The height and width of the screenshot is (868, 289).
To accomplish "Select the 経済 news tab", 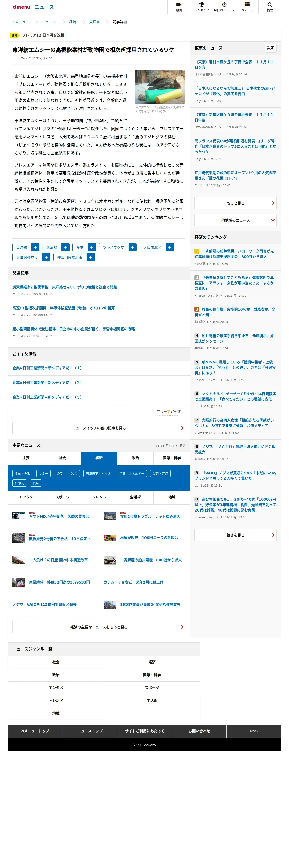I will (x=99, y=458).
